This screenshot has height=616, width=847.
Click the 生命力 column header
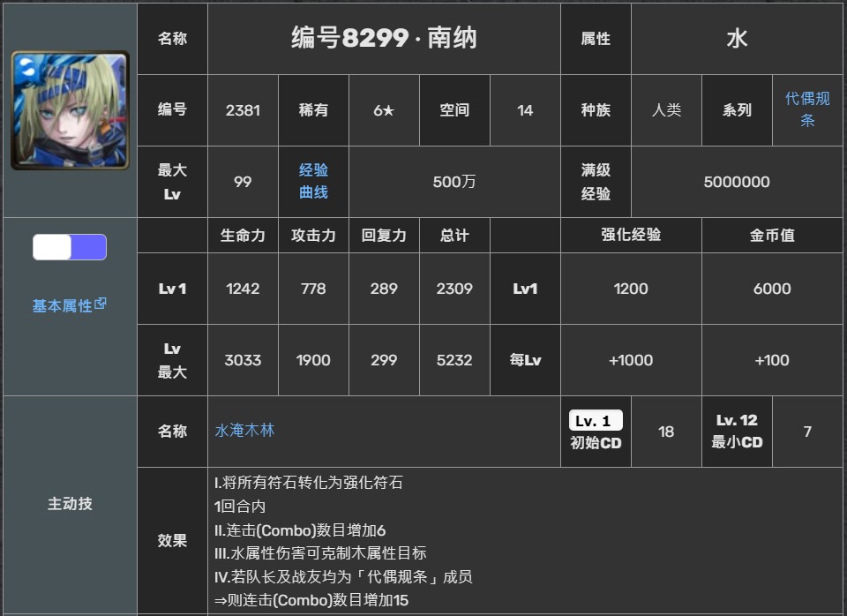243,236
